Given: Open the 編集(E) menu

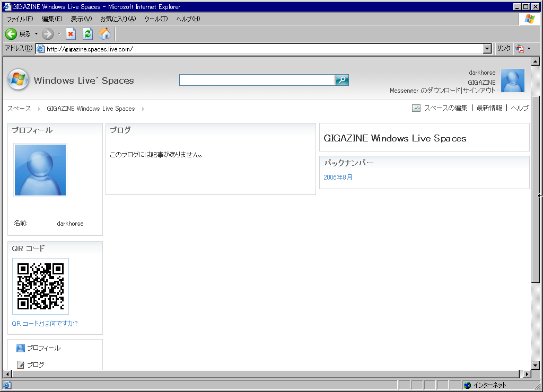Looking at the screenshot, I should 51,19.
